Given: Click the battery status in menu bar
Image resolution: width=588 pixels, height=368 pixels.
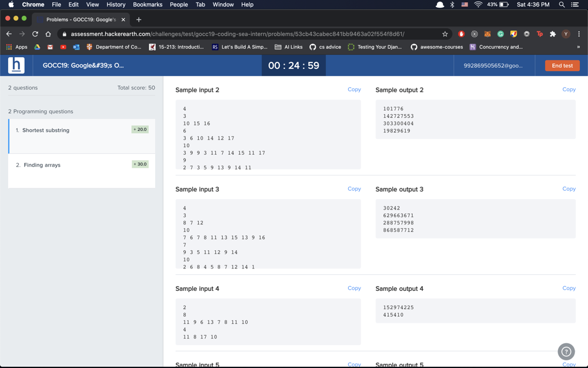Looking at the screenshot, I should pos(497,5).
